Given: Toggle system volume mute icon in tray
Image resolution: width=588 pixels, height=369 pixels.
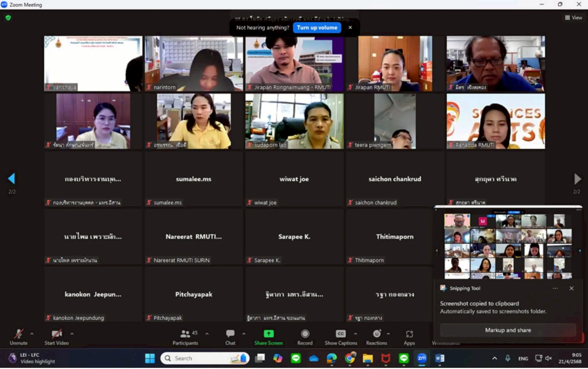Looking at the screenshot, I should (x=548, y=358).
